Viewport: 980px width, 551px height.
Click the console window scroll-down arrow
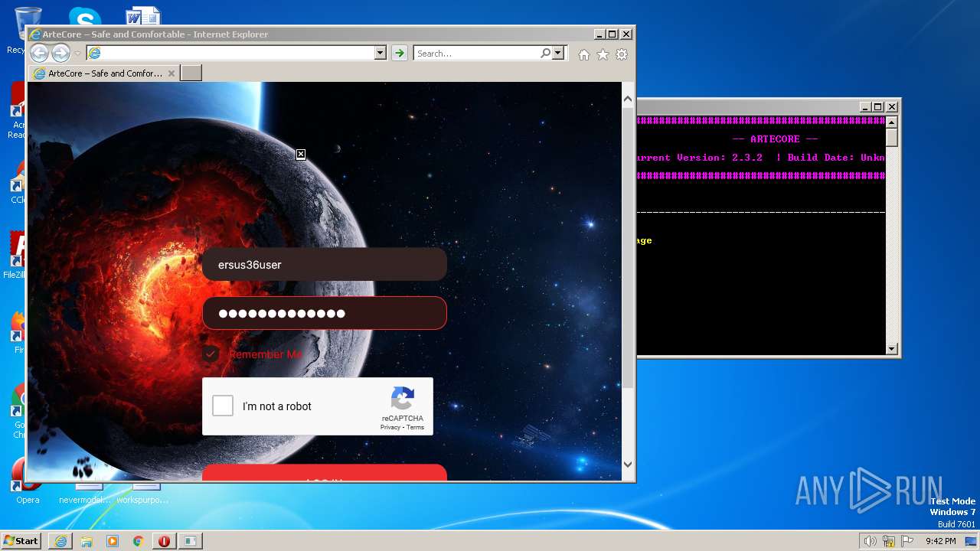click(891, 349)
